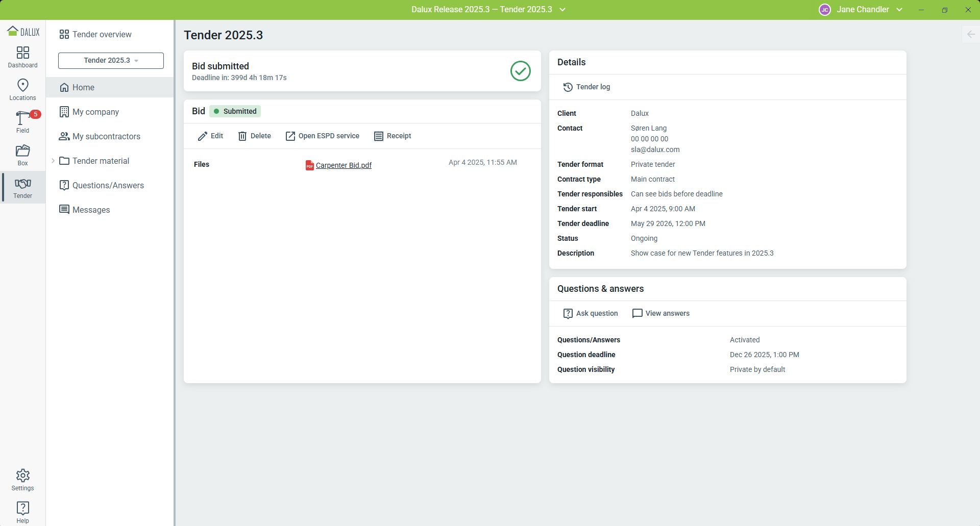Viewport: 980px width, 526px height.
Task: Go to Messages in the navigation
Action: (x=91, y=210)
